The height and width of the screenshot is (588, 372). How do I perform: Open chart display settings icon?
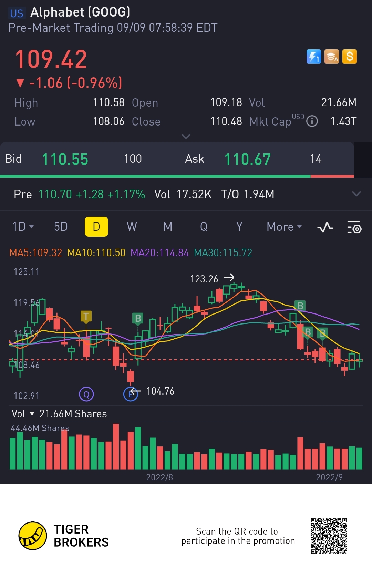[354, 227]
